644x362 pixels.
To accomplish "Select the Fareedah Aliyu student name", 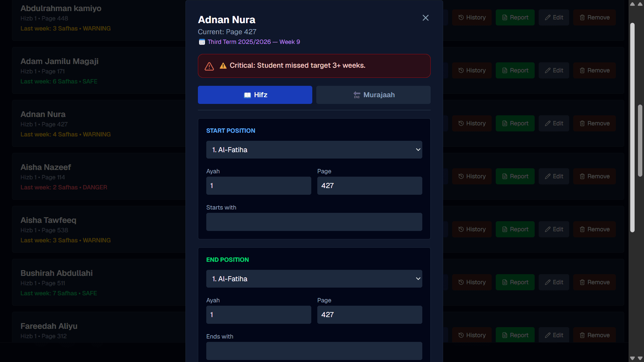I will click(x=49, y=326).
